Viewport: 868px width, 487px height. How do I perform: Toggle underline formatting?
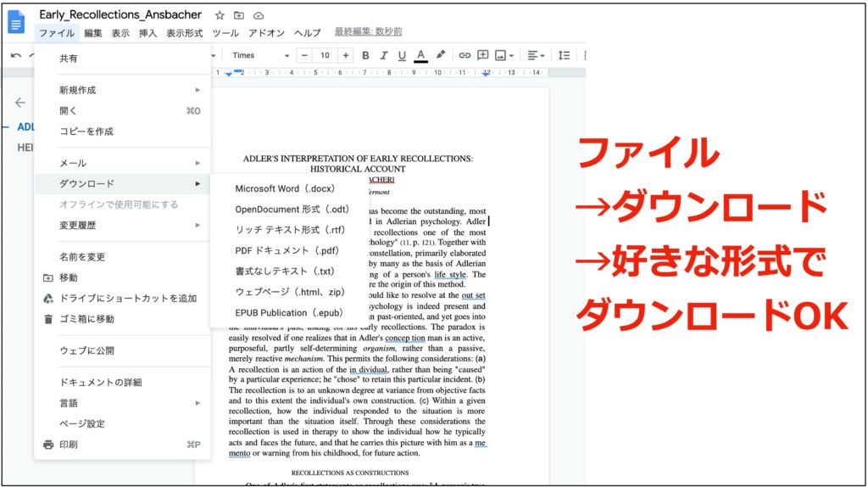pos(402,55)
